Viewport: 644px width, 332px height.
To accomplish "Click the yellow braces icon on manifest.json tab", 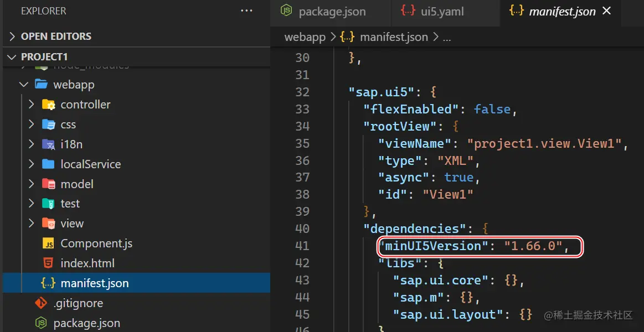I will [x=517, y=12].
